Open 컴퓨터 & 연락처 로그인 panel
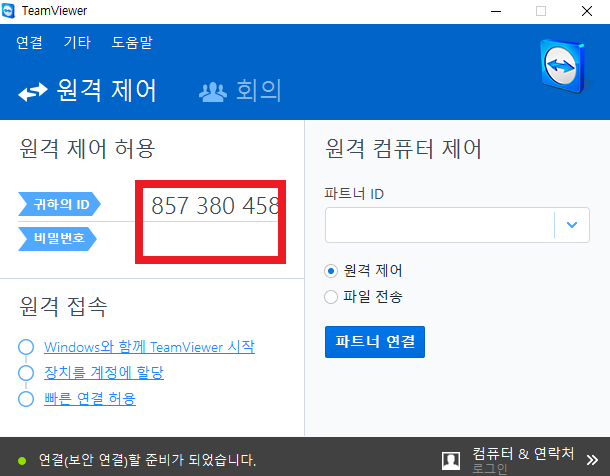This screenshot has height=476, width=610. [x=523, y=460]
